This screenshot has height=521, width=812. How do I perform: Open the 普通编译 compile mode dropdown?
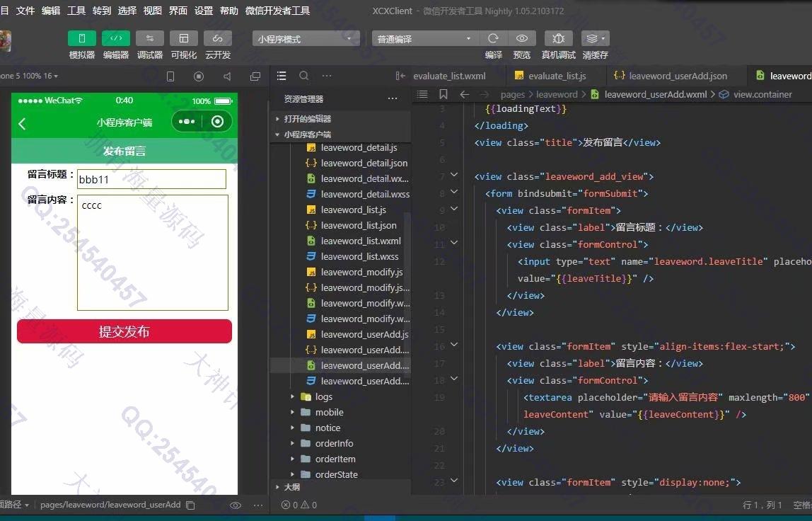424,39
